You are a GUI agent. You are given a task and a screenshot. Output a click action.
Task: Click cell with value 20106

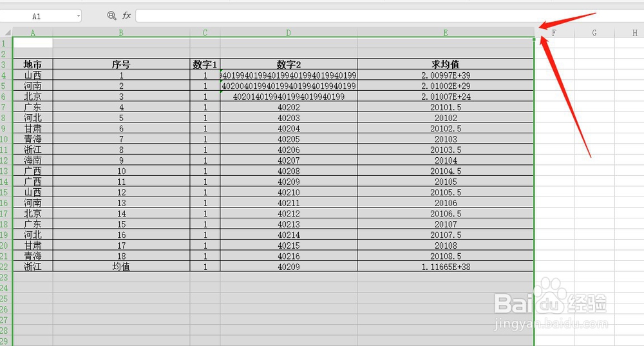pyautogui.click(x=446, y=203)
